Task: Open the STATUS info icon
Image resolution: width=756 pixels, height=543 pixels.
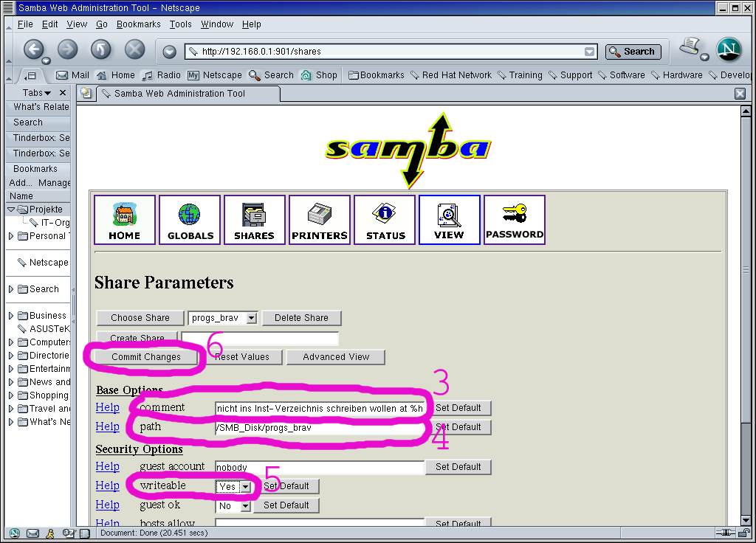Action: coord(385,219)
